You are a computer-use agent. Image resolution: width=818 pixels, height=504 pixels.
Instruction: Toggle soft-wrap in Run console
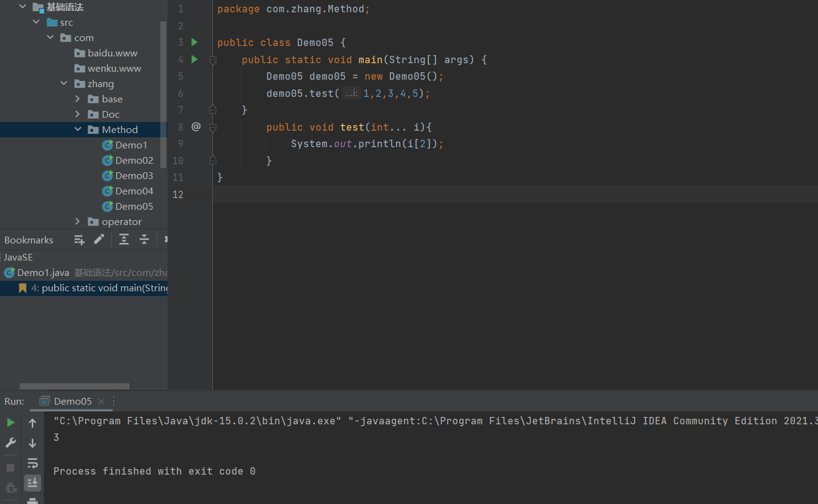[x=33, y=463]
